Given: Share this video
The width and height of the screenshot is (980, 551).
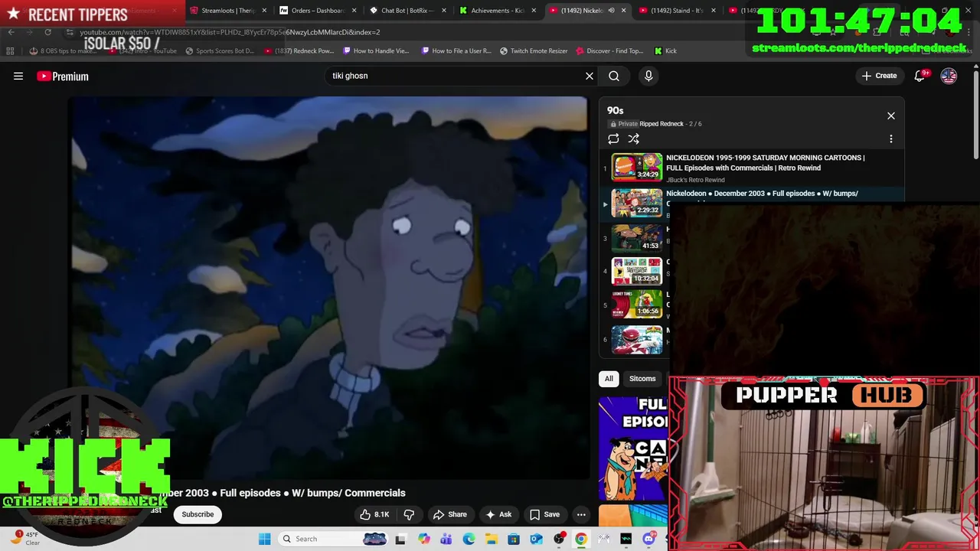Looking at the screenshot, I should (449, 514).
